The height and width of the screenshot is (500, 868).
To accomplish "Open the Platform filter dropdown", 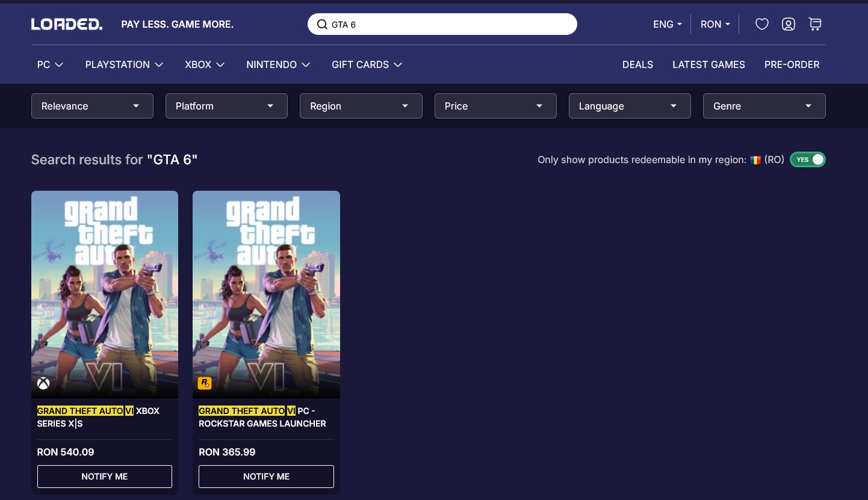I will pyautogui.click(x=226, y=106).
